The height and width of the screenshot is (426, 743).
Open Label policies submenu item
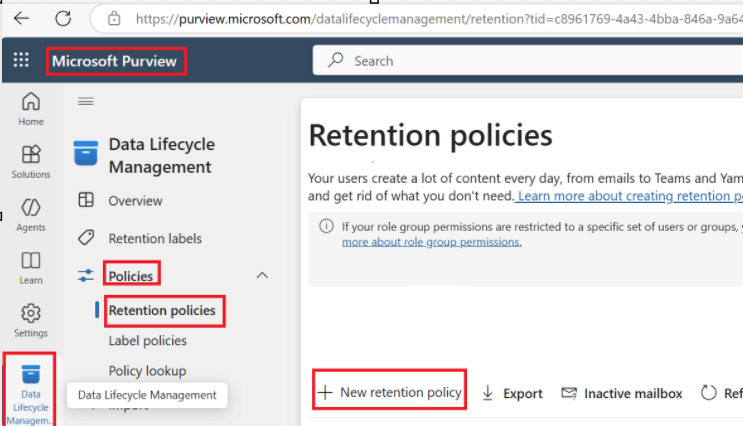(x=147, y=341)
